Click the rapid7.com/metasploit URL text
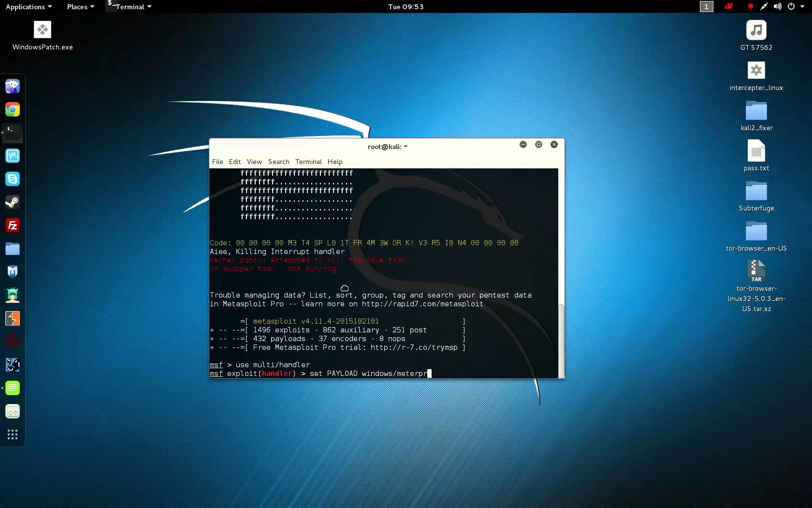This screenshot has height=508, width=812. pos(422,304)
